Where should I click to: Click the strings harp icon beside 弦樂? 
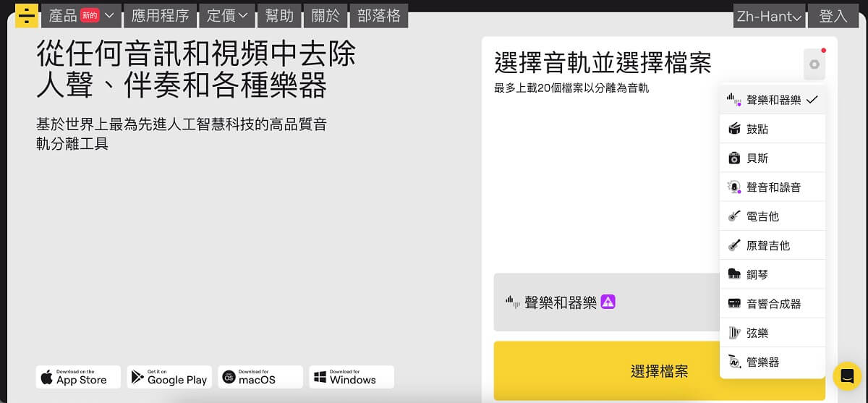[x=734, y=333]
